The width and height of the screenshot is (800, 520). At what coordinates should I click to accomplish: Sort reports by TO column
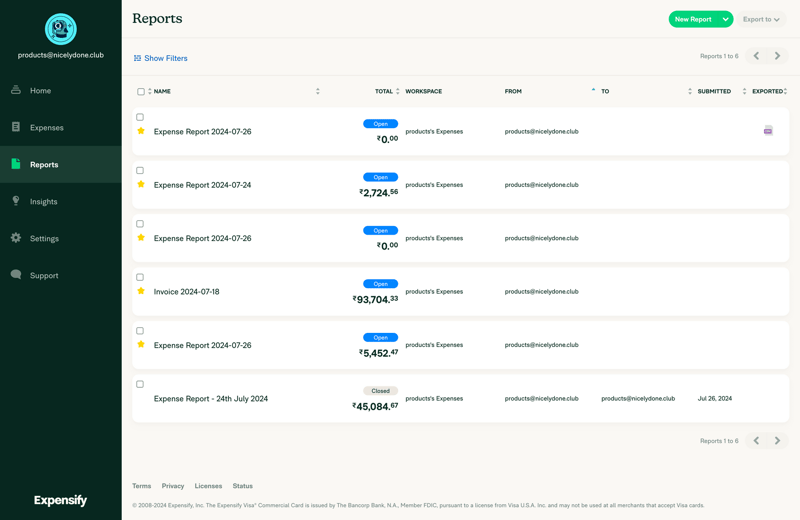pyautogui.click(x=605, y=91)
